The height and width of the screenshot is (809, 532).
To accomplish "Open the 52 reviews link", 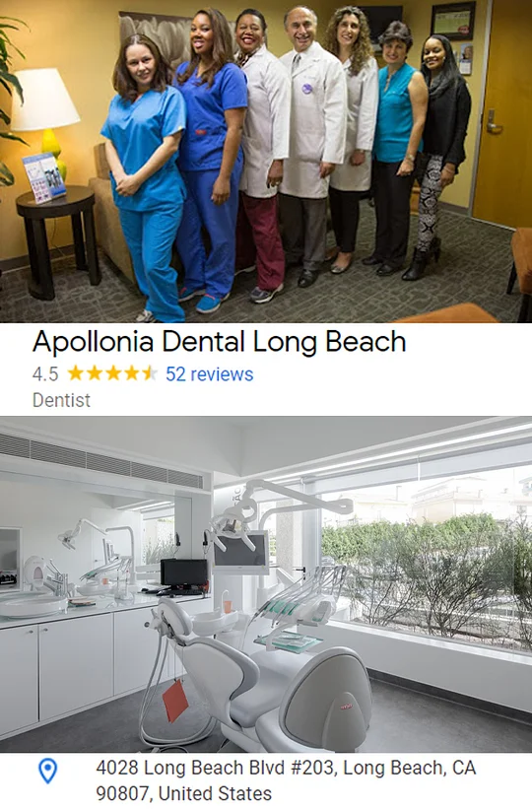I will pos(209,374).
